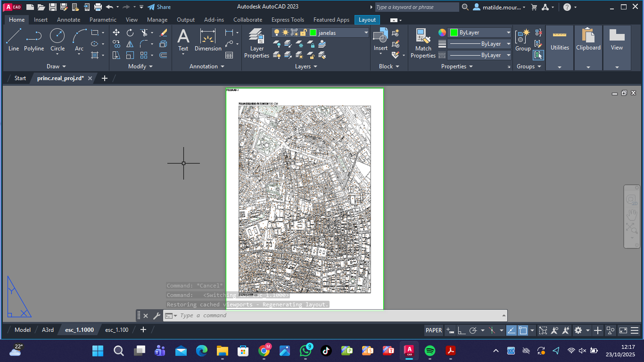Click the Move tool in Modify panel

coord(116,33)
